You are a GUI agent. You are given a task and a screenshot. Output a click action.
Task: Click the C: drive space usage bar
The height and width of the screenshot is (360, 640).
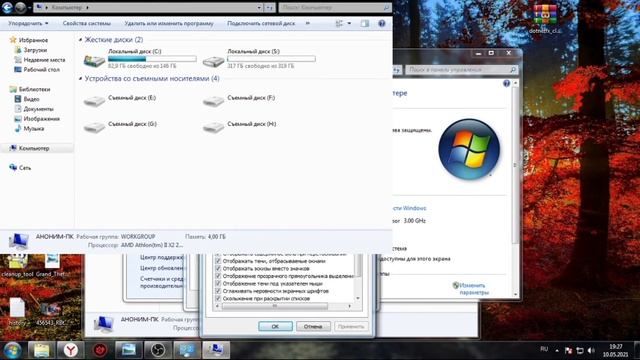[152, 59]
